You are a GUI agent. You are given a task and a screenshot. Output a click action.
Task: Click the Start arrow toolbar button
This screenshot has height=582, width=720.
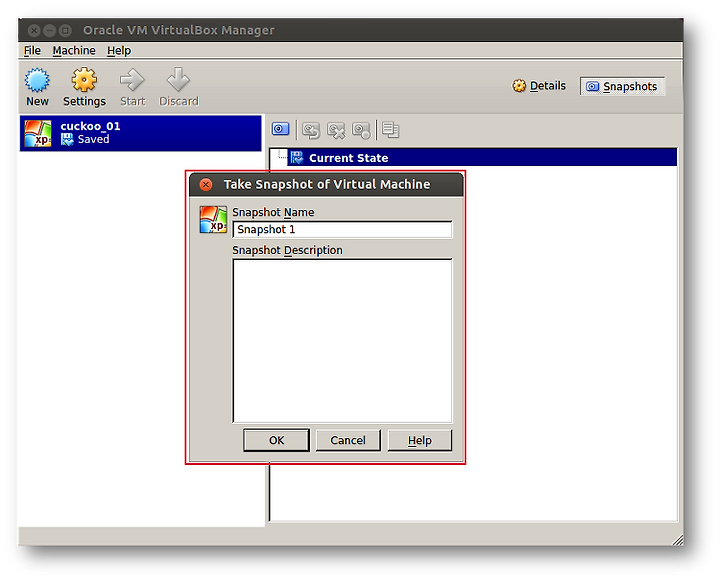132,80
